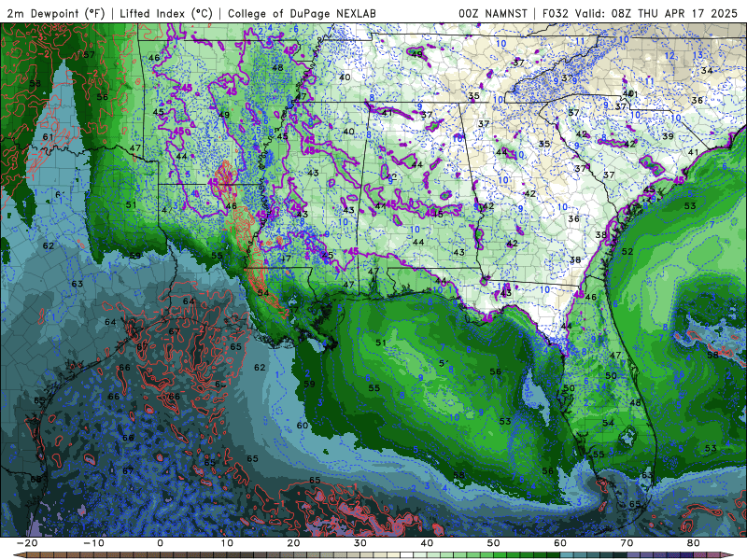Click the "20" color scale label
747x560 pixels.
pos(293,543)
